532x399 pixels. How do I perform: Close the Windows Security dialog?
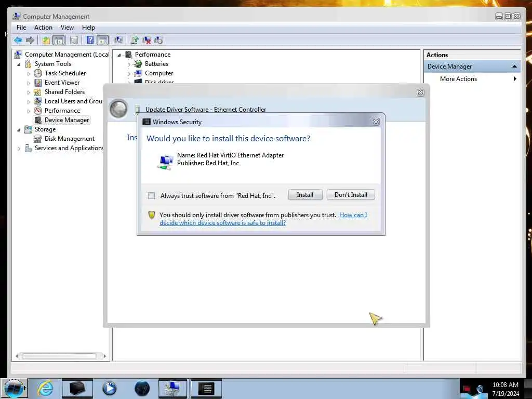[376, 122]
